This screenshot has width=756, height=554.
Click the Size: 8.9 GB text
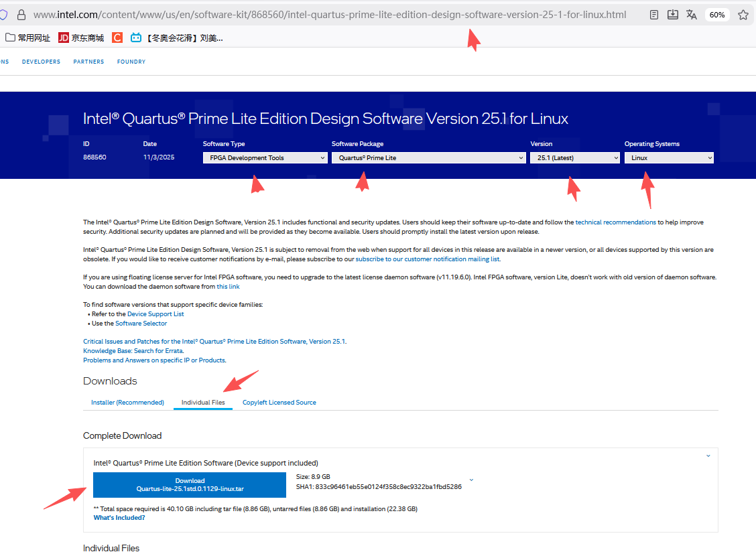pyautogui.click(x=313, y=477)
